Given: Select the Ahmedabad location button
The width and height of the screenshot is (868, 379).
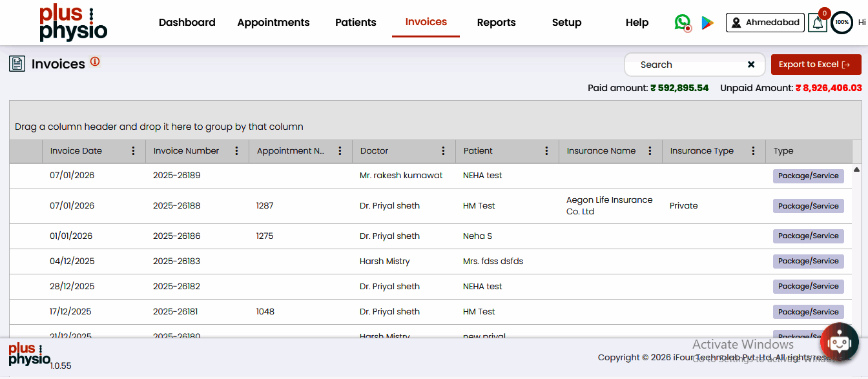Looking at the screenshot, I should pyautogui.click(x=765, y=23).
